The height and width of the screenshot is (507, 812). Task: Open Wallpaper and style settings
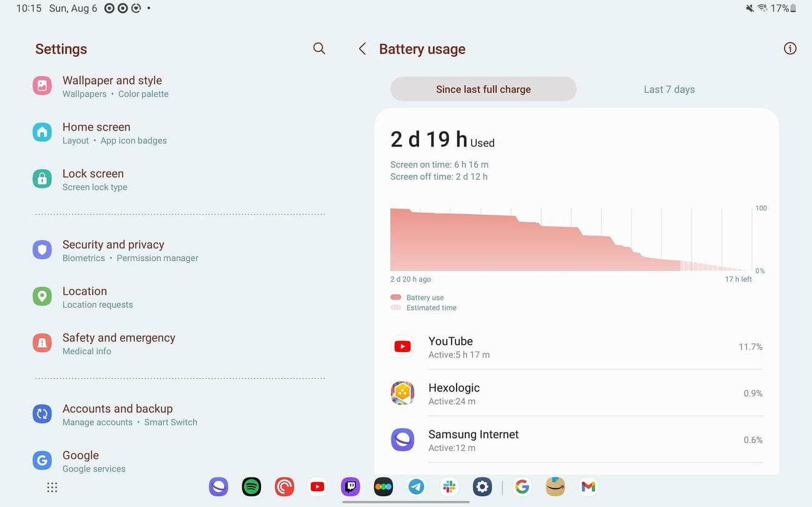(x=112, y=86)
